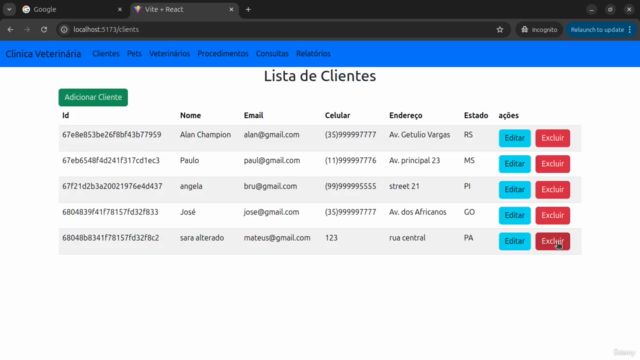The image size is (640, 360).
Task: Click the Endereço column header
Action: (406, 116)
